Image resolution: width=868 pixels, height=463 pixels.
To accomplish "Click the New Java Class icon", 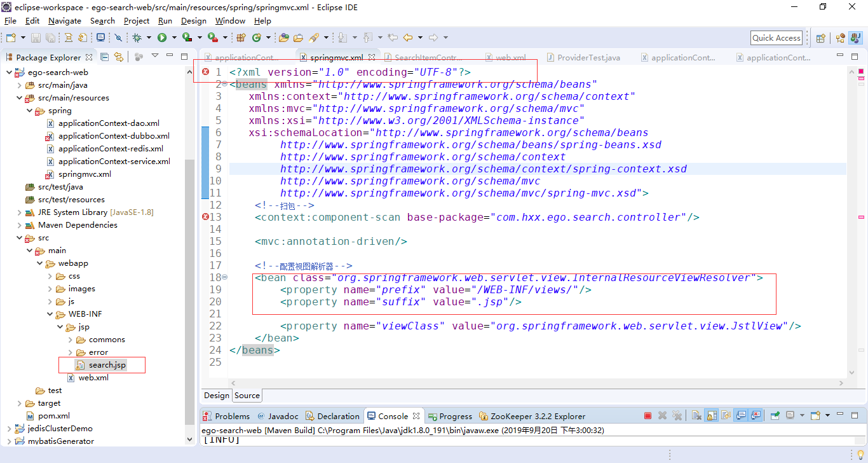I will 257,38.
